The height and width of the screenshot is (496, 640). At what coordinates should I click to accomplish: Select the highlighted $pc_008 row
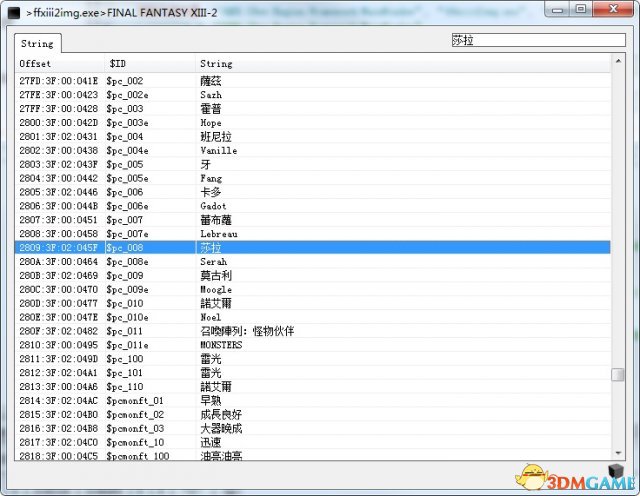click(x=313, y=247)
